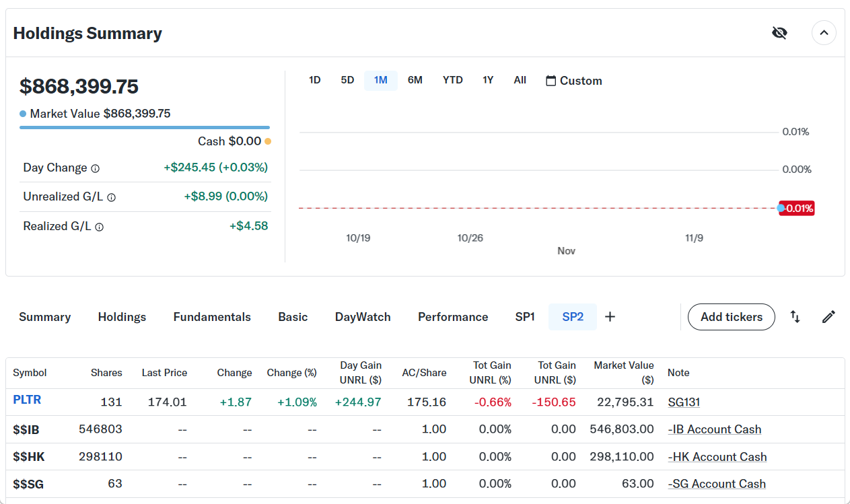This screenshot has height=504, width=850.
Task: Switch to the DayWatch tab
Action: pos(363,317)
